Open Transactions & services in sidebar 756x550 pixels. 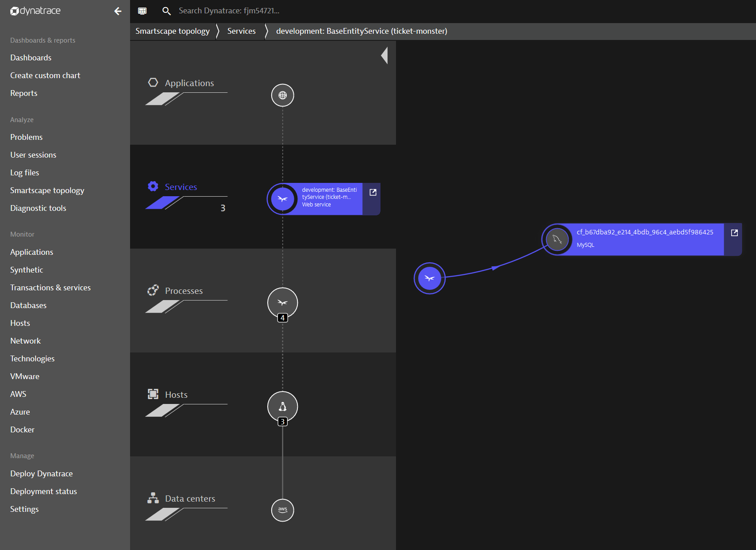pos(50,288)
